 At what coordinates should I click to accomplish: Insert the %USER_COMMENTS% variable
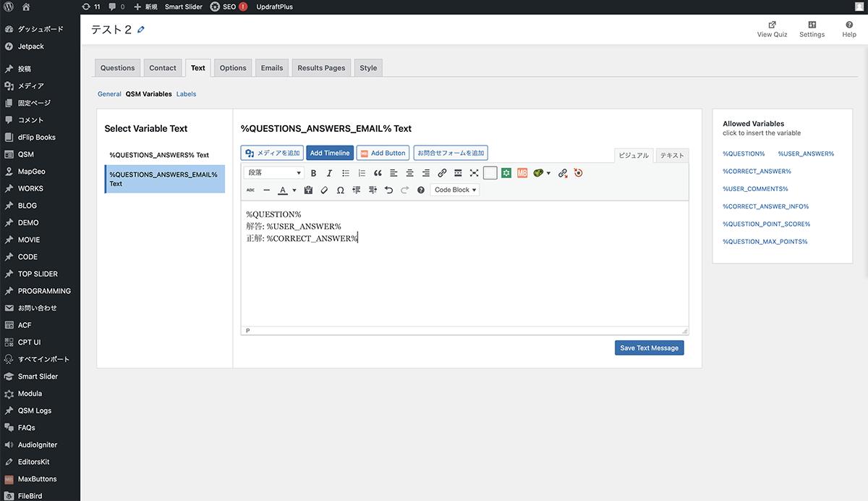coord(755,189)
